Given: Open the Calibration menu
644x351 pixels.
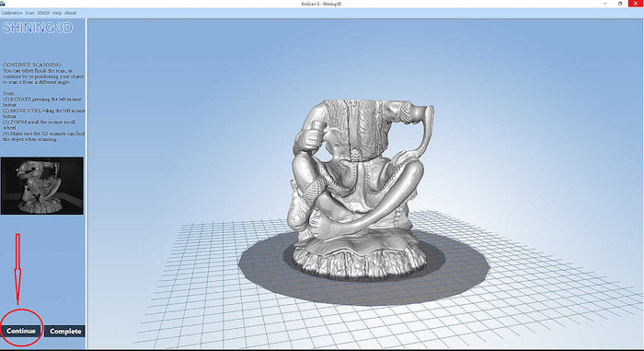Looking at the screenshot, I should (12, 13).
